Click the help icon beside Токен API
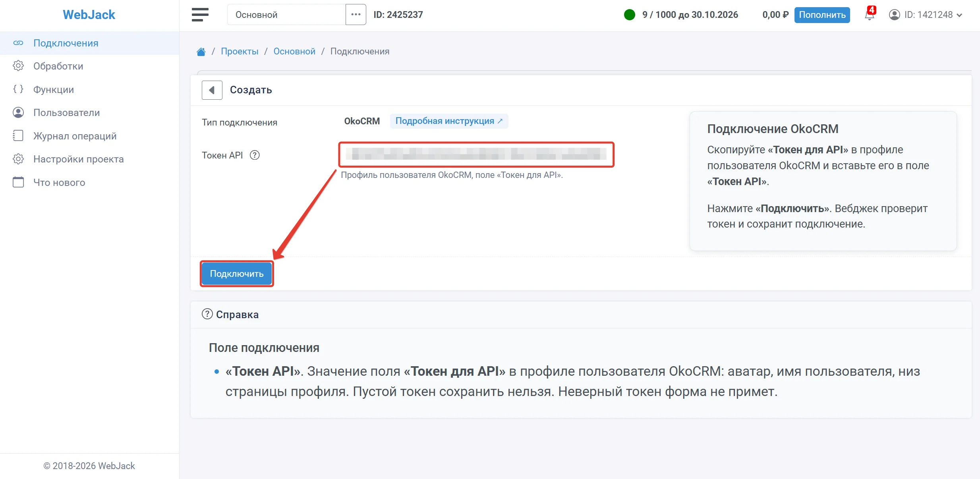Image resolution: width=980 pixels, height=479 pixels. click(255, 155)
